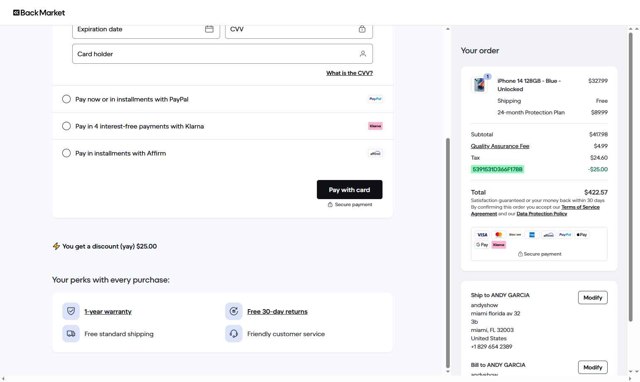Click the lightning bolt discount icon

coord(56,246)
